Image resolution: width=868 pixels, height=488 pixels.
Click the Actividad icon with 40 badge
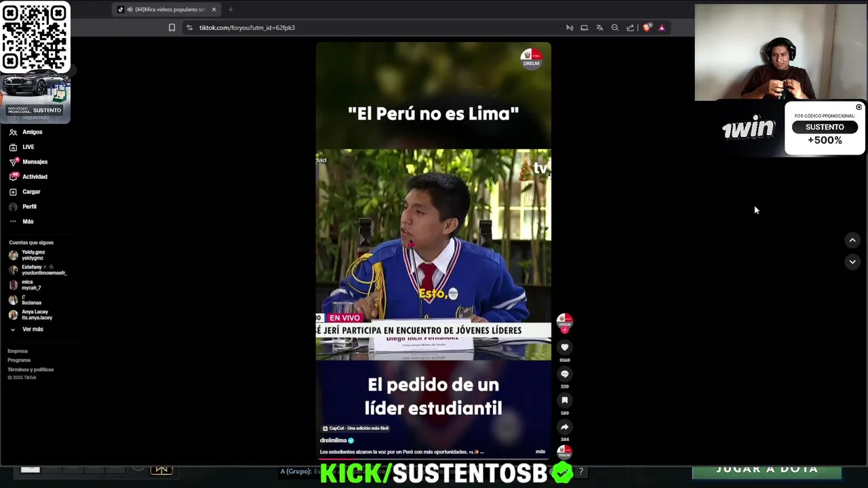(x=13, y=177)
